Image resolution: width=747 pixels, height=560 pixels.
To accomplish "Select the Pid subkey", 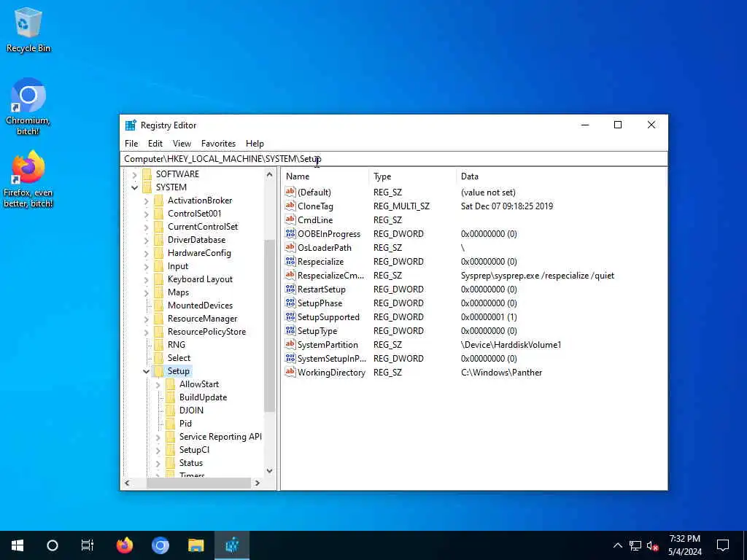I will [x=185, y=424].
